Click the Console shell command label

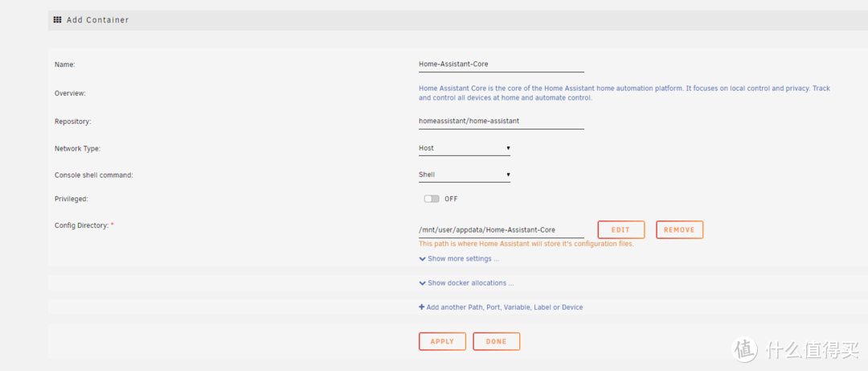click(94, 175)
